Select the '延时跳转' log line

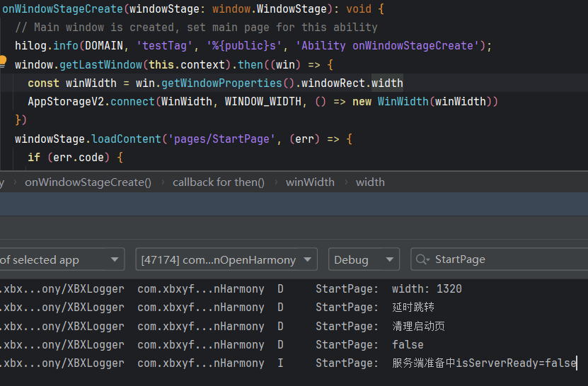413,308
